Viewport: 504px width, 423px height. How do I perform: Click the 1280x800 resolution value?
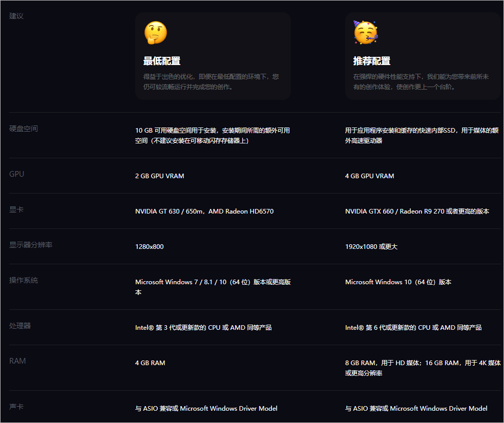[149, 246]
